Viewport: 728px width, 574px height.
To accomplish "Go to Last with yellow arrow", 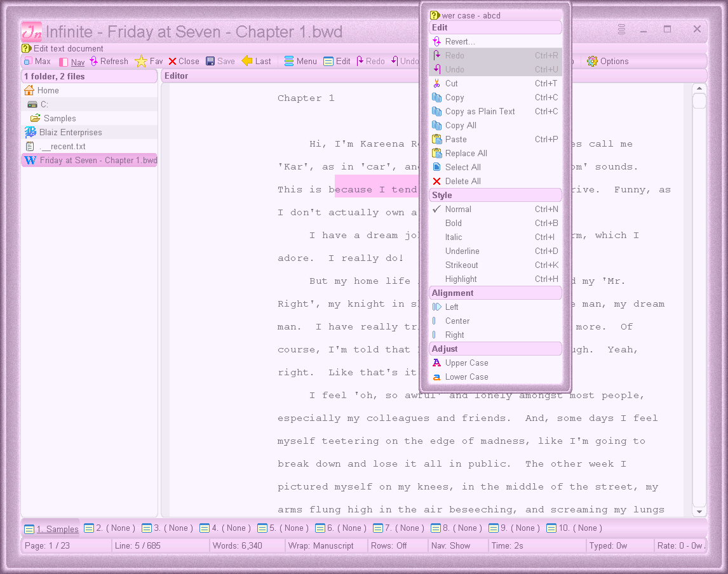I will click(257, 61).
